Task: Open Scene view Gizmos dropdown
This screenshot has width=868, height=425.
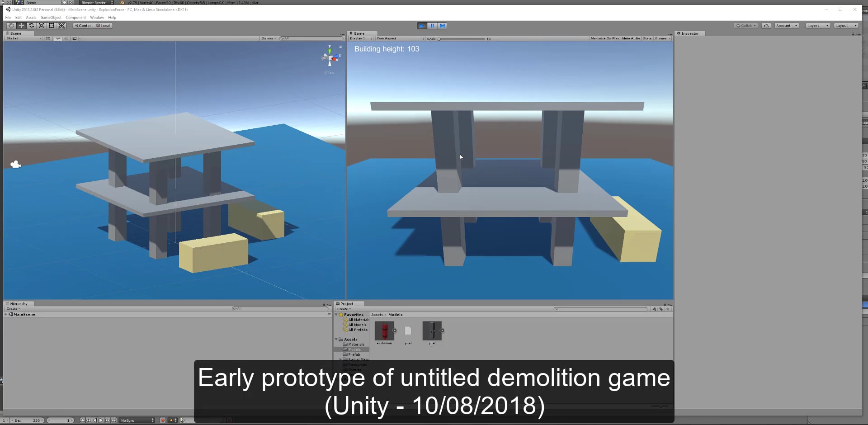Action: (269, 38)
